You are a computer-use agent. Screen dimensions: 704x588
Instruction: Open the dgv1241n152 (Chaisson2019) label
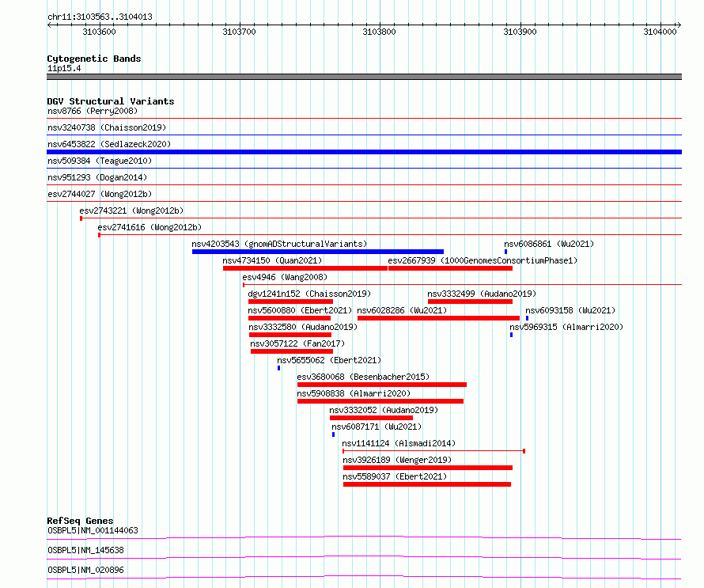[310, 294]
